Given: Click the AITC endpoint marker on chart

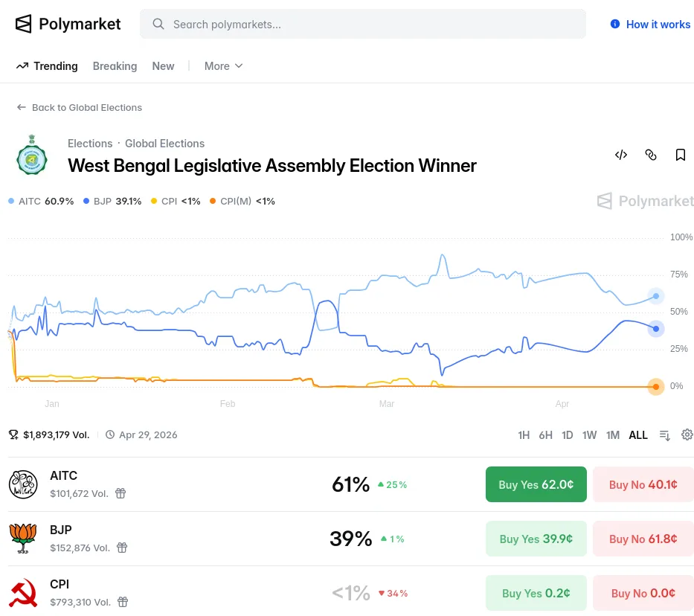Looking at the screenshot, I should 655,296.
